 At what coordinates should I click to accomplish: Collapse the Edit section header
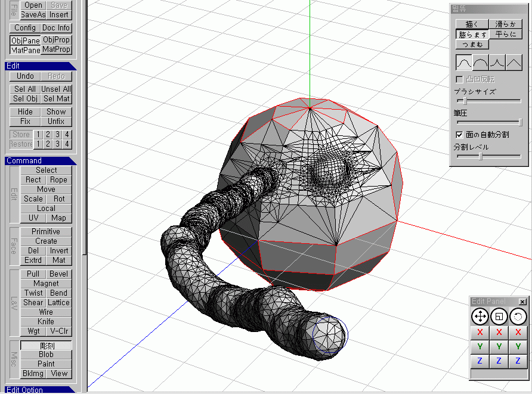(39, 66)
